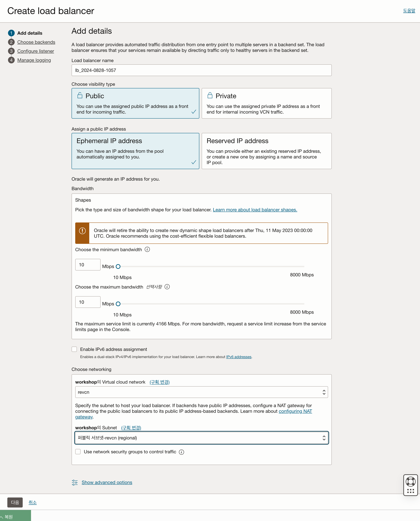The image size is (420, 521).
Task: Click the 다음 (Next) button
Action: pos(15,502)
